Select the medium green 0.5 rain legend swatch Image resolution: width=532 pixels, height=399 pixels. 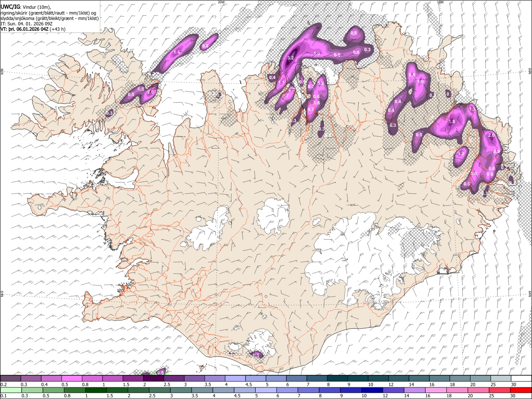coord(53,390)
